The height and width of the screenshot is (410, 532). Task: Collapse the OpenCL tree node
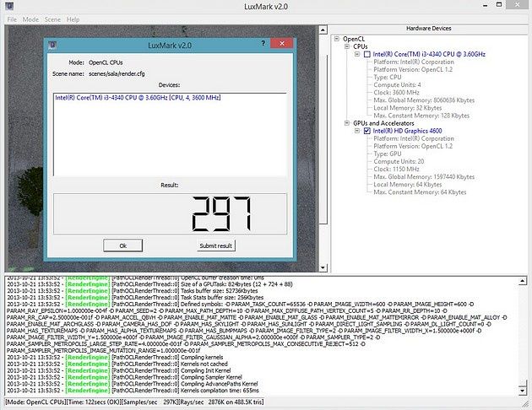337,39
